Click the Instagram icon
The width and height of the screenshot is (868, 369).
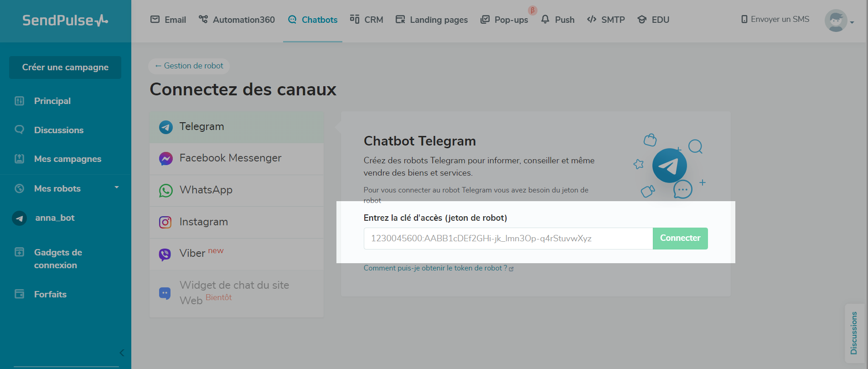click(165, 222)
